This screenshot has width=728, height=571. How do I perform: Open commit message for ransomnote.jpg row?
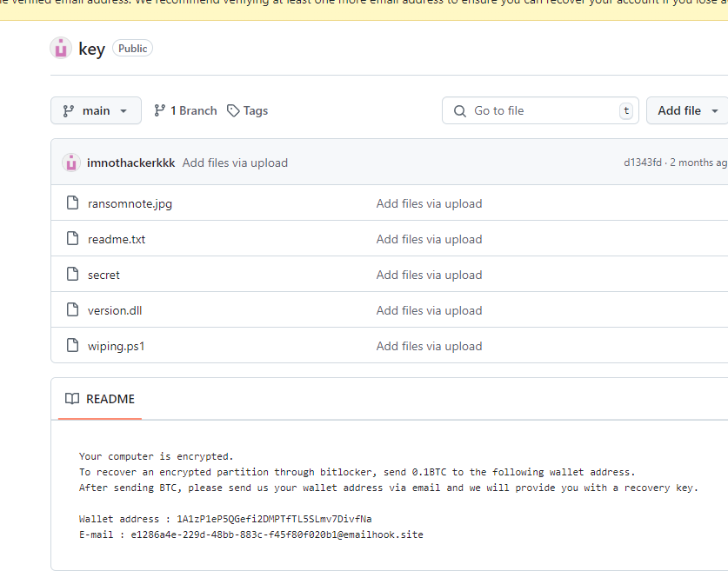click(429, 203)
